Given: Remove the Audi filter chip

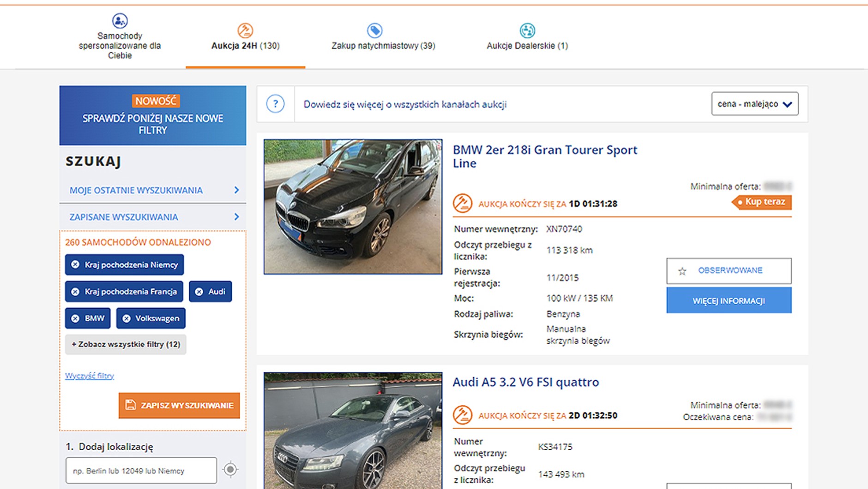Looking at the screenshot, I should (199, 292).
